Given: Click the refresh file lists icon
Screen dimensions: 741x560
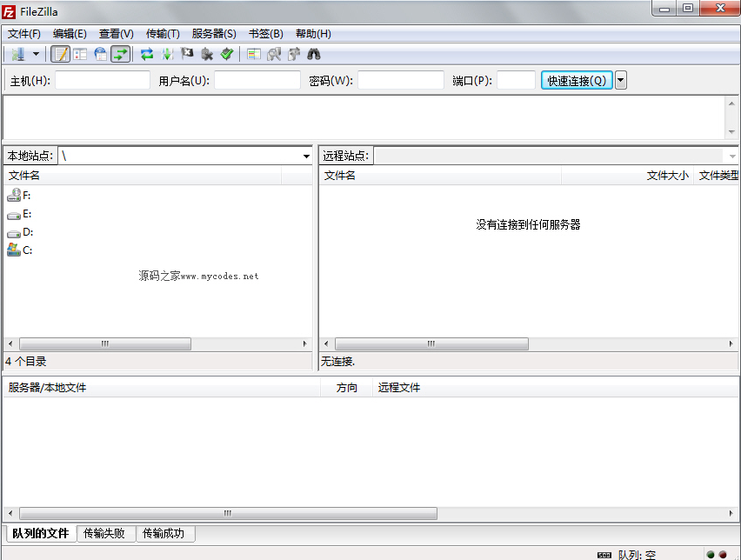Looking at the screenshot, I should 147,54.
